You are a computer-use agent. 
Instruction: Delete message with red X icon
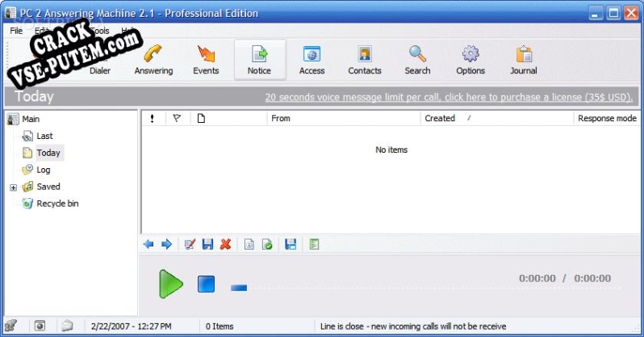225,244
